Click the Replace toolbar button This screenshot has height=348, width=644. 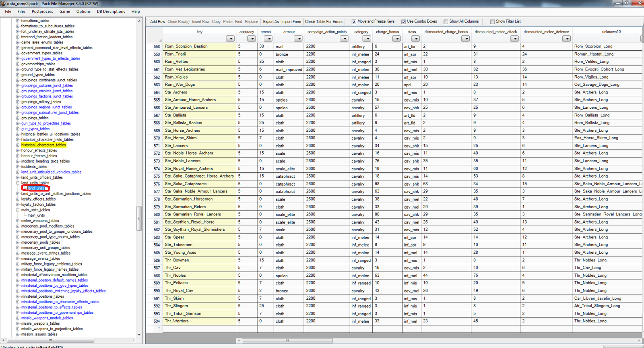pyautogui.click(x=252, y=22)
